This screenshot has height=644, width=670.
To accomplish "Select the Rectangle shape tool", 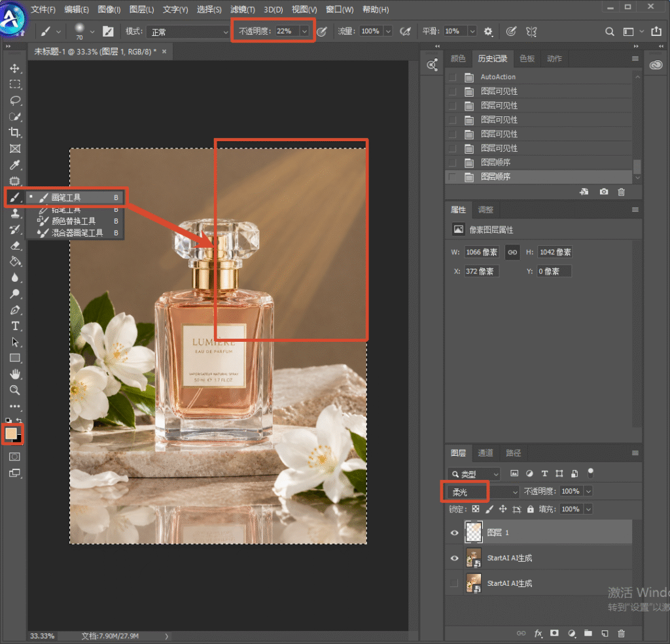I will (x=15, y=358).
